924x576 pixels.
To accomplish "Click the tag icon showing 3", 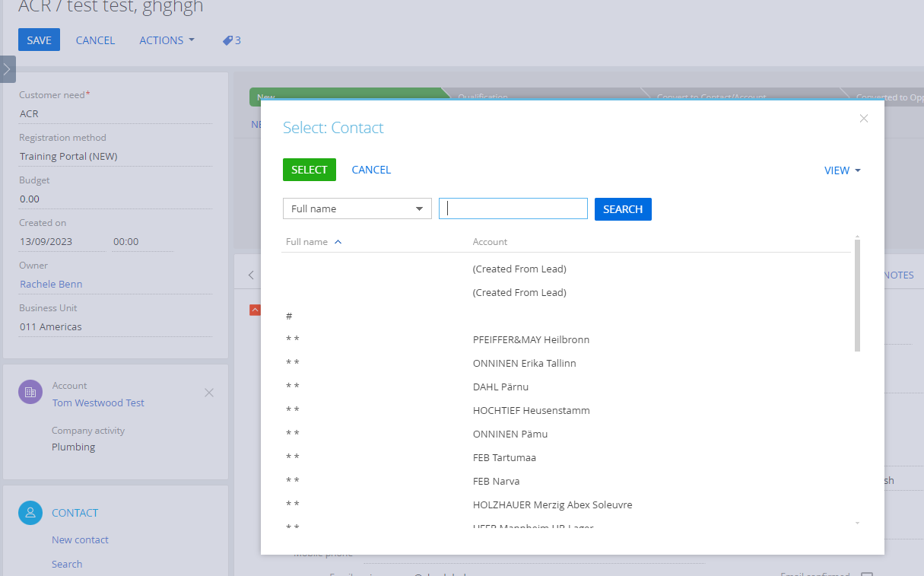I will pos(231,40).
